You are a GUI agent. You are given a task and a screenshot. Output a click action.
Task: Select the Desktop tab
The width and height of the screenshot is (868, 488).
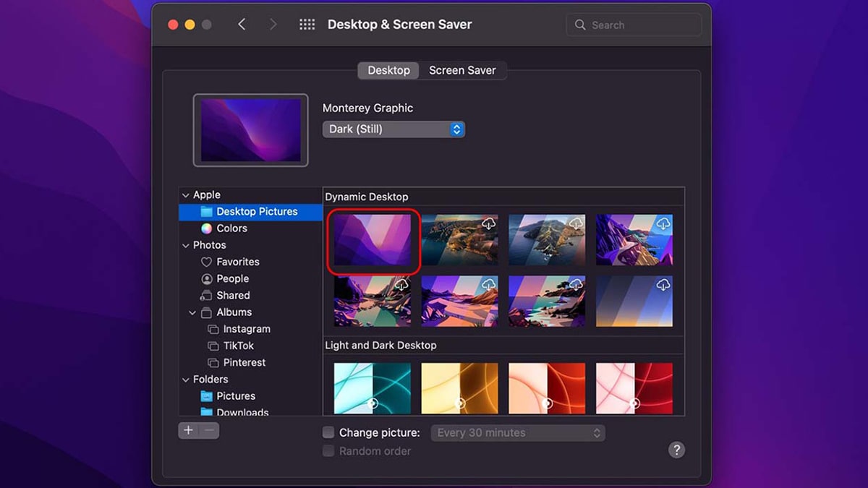coord(388,70)
